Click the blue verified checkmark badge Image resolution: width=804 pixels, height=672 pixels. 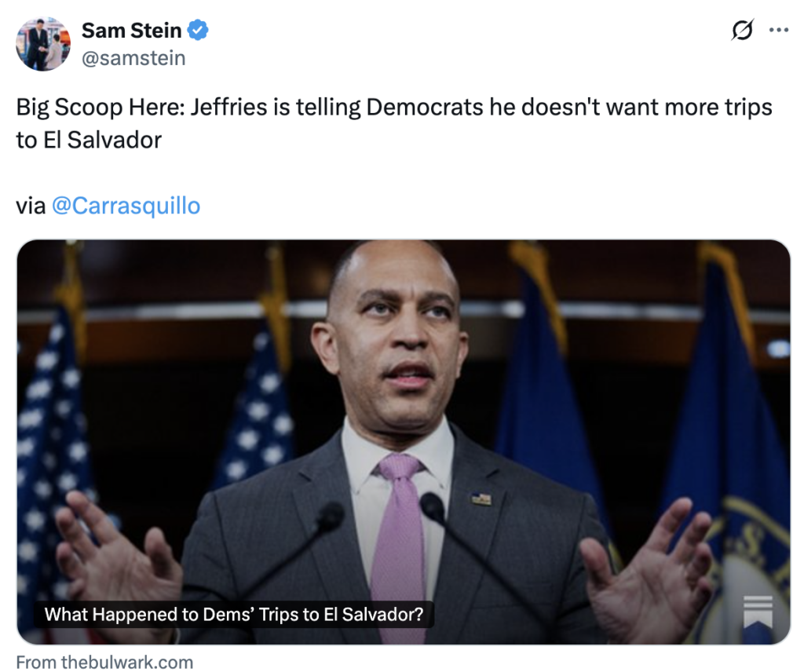coord(199,31)
